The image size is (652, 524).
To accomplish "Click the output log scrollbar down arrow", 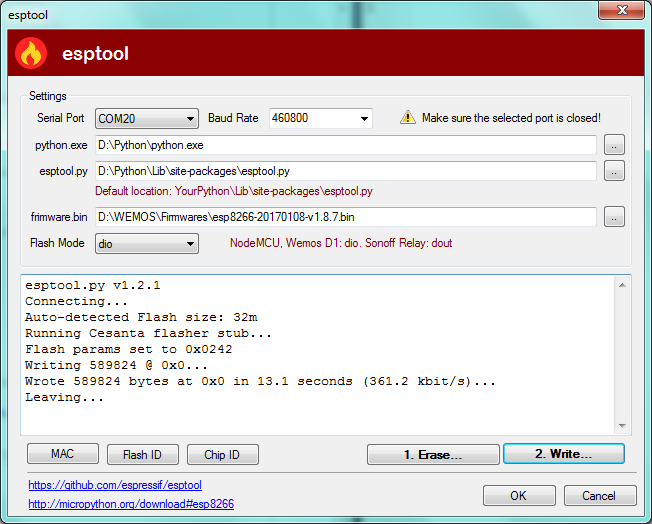I will coord(622,425).
